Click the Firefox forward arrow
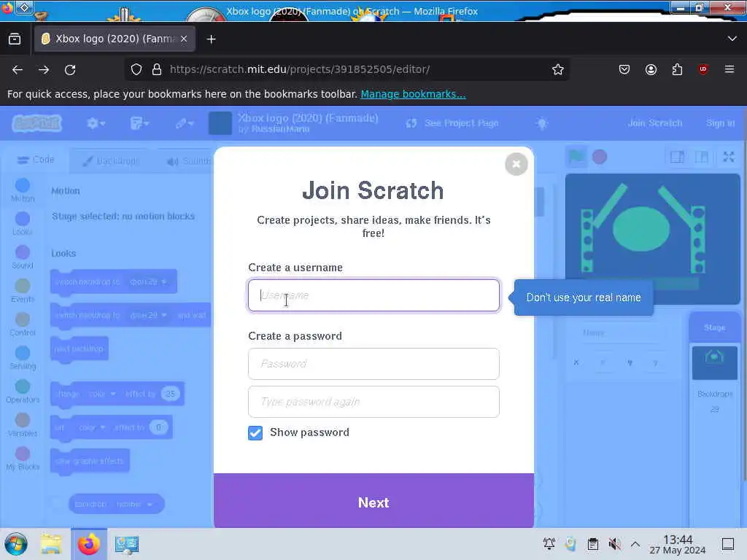 point(44,70)
